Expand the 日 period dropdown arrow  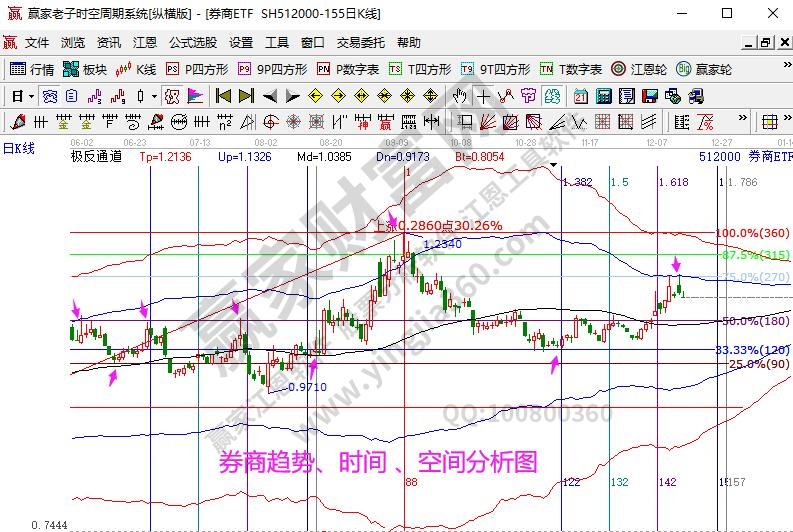(31, 96)
